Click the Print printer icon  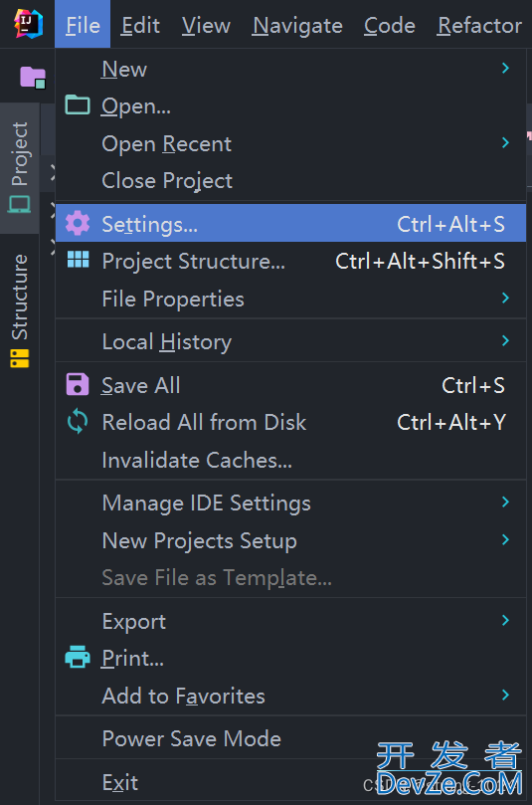(x=78, y=657)
